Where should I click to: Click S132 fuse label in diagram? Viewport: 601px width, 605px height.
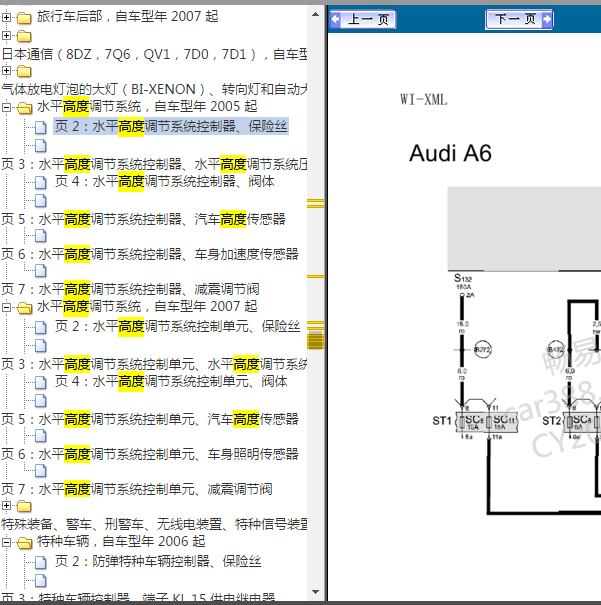pos(463,278)
